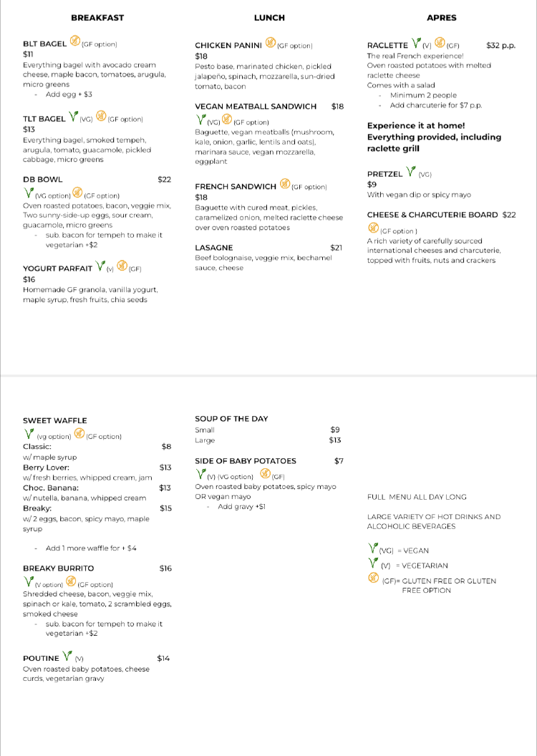537x756 pixels.
Task: Click the legend gluten-free icon
Action: click(x=373, y=578)
